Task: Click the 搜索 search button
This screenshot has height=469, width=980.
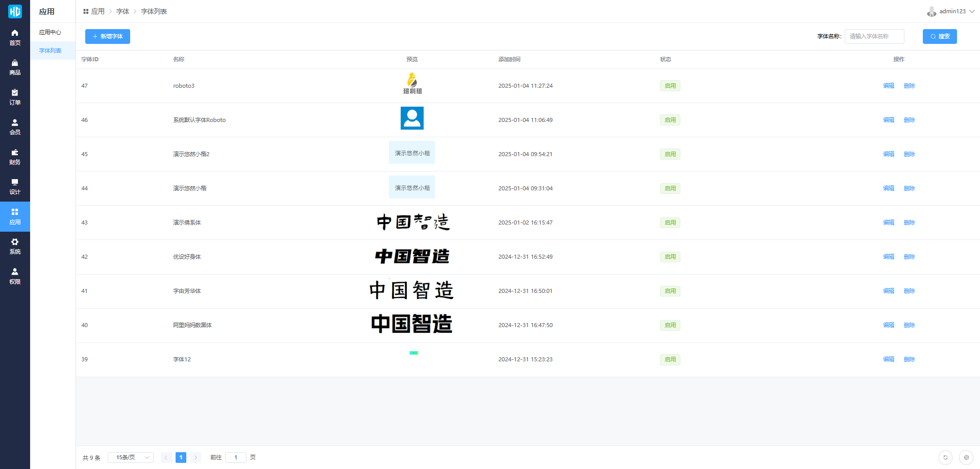Action: click(939, 36)
